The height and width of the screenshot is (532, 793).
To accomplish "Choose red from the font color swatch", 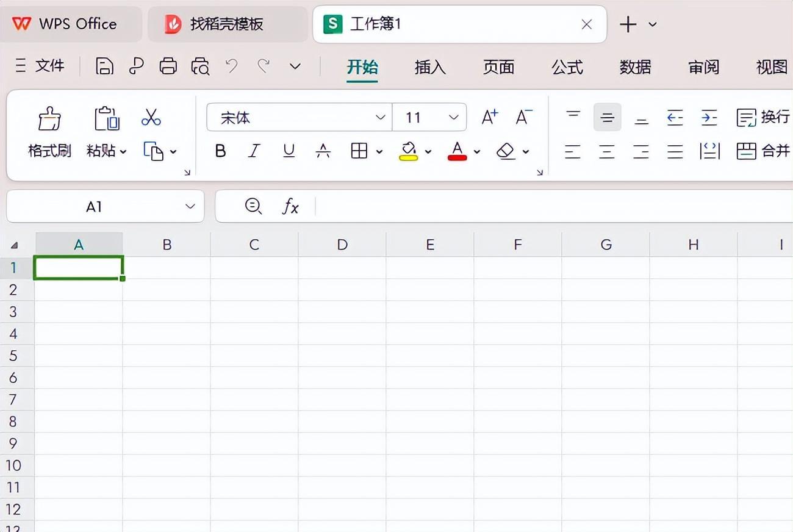I will [x=457, y=157].
